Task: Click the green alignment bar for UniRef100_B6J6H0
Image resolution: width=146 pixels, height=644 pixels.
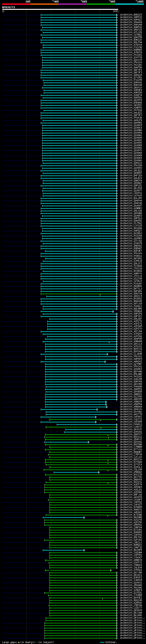Action: pyautogui.click(x=83, y=615)
